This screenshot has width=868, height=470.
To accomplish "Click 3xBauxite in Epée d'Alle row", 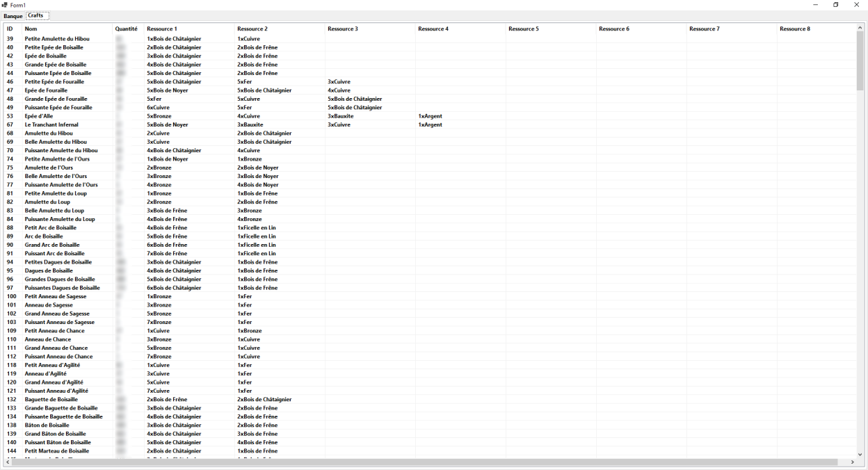I will (x=341, y=116).
